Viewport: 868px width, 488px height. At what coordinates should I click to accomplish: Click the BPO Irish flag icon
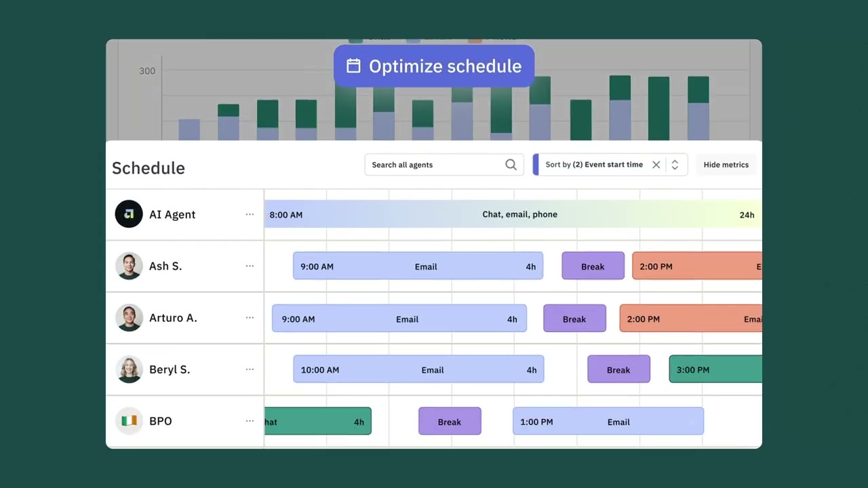(129, 421)
